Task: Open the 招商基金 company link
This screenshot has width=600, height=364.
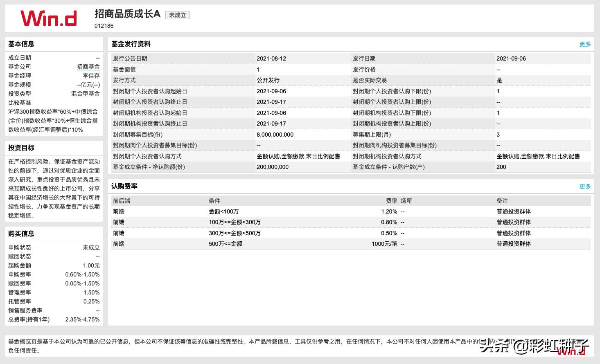Action: [x=88, y=67]
